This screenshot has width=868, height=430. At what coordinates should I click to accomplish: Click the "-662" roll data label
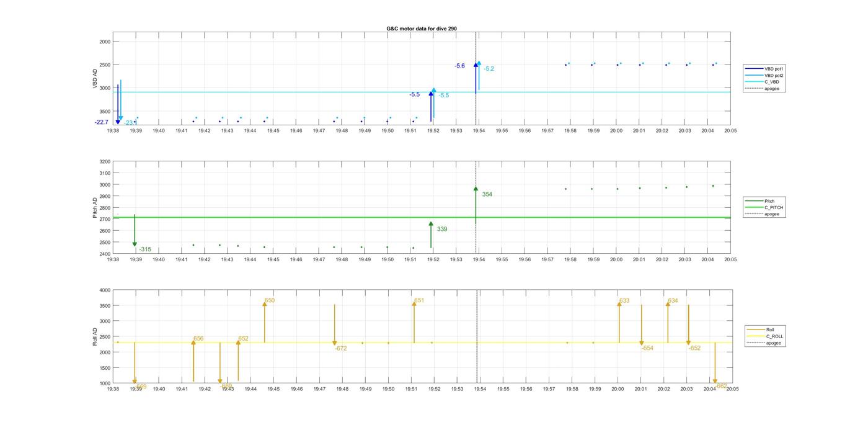[x=721, y=386]
